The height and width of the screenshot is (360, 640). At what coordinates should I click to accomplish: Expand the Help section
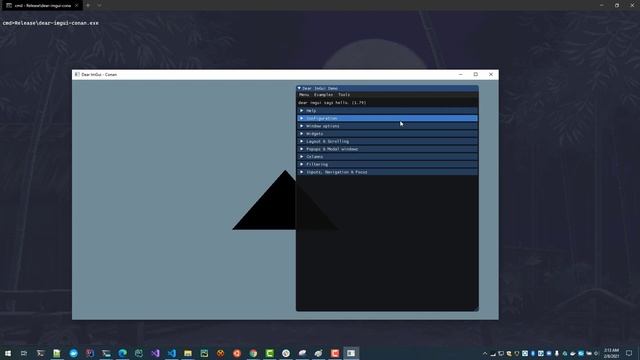pos(387,111)
